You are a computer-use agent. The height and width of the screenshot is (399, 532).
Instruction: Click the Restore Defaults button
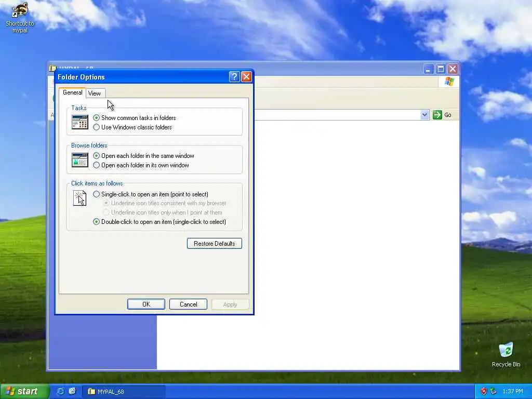coord(215,243)
